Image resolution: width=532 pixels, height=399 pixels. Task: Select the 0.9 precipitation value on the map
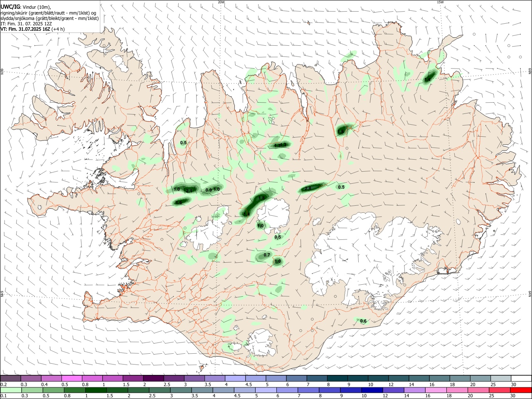(209, 190)
